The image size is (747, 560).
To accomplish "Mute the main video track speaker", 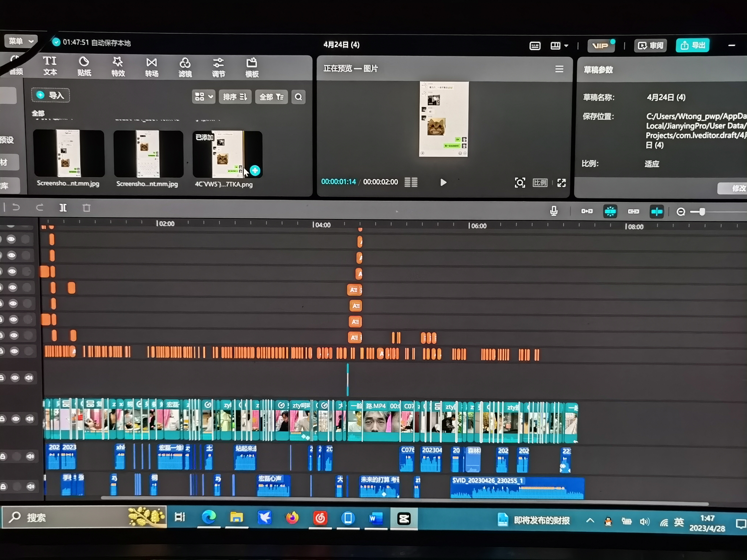I will (30, 419).
